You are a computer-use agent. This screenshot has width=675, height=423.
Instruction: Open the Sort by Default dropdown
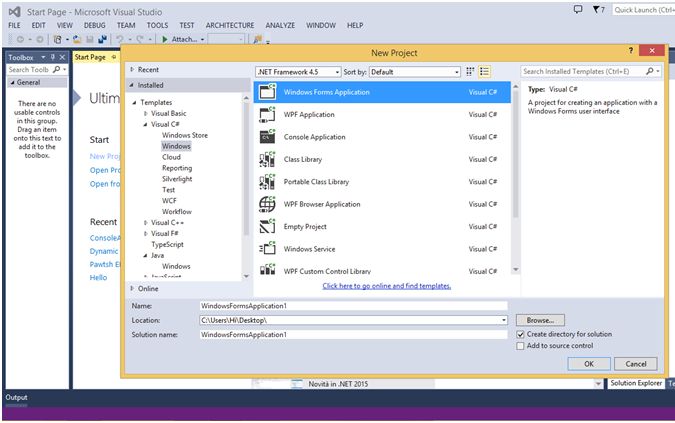[415, 72]
